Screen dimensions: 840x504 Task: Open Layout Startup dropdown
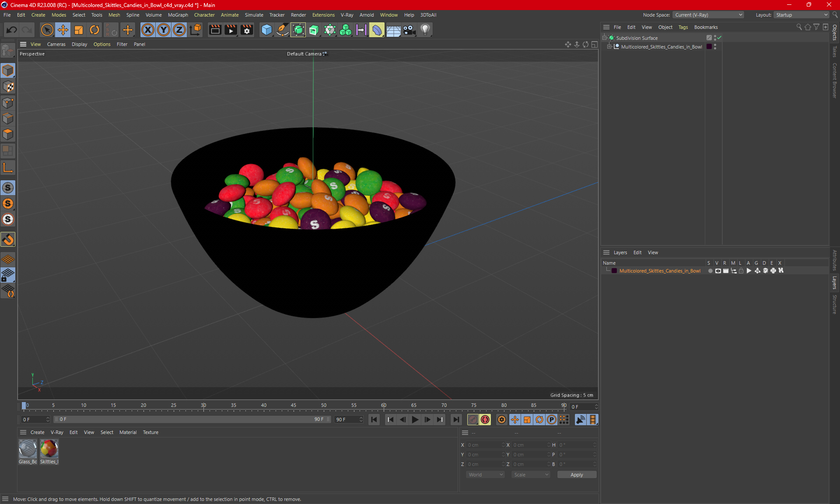[x=802, y=15]
